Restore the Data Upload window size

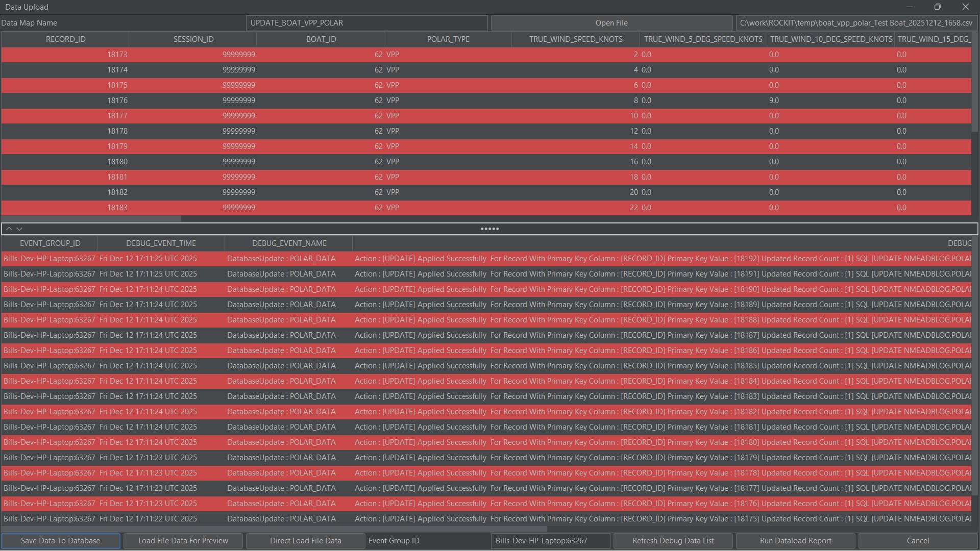point(937,7)
